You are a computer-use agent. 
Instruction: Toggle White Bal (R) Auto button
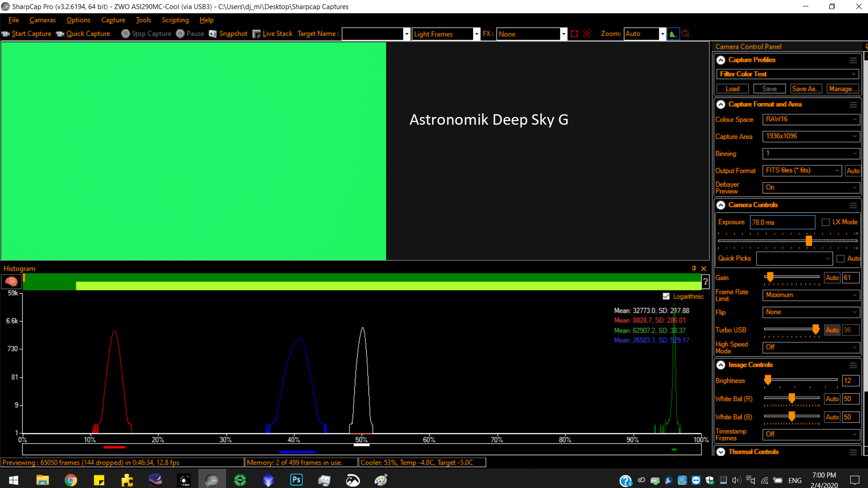coord(832,399)
